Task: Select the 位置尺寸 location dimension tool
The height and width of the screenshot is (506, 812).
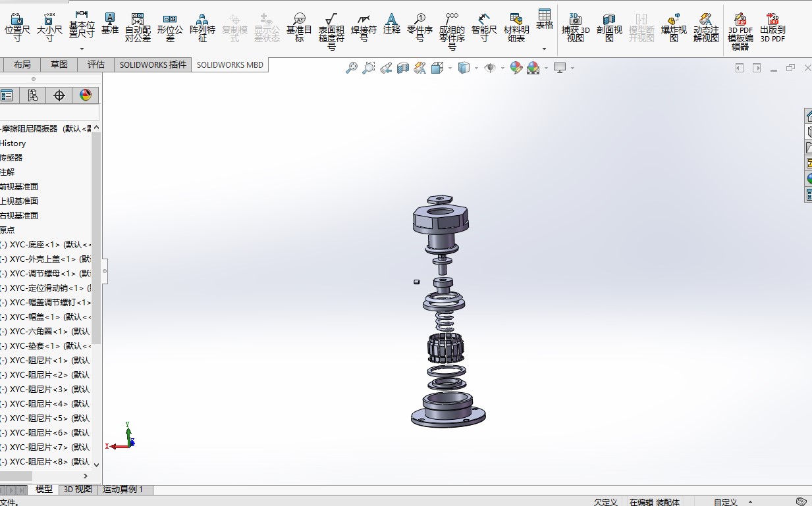Action: 18,27
